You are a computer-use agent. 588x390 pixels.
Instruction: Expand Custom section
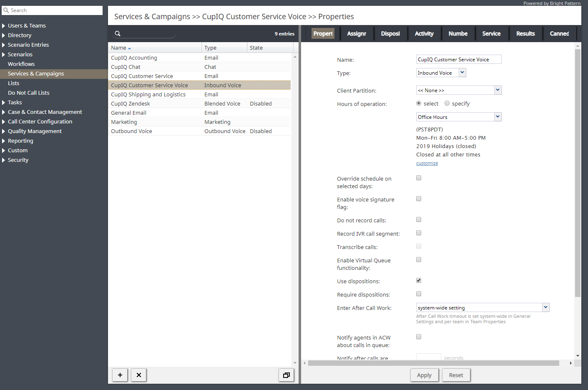(4, 151)
